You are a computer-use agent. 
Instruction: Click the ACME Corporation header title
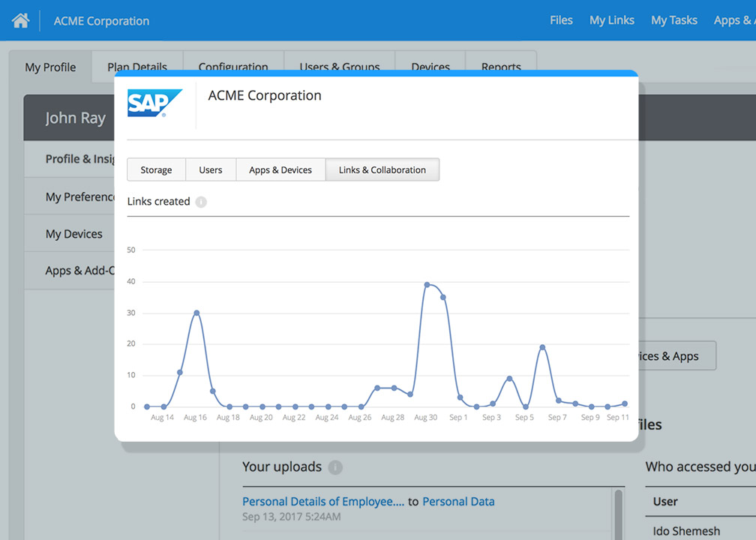pyautogui.click(x=101, y=21)
